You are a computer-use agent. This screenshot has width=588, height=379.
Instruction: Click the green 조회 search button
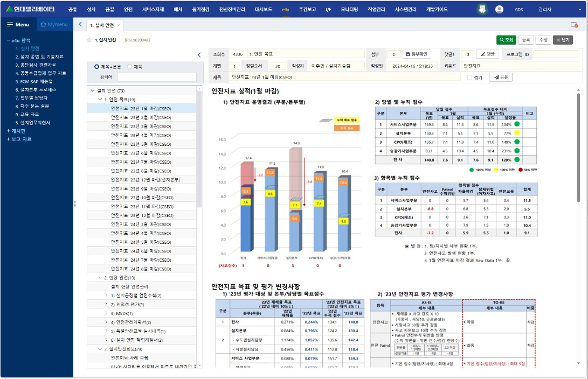pos(506,40)
